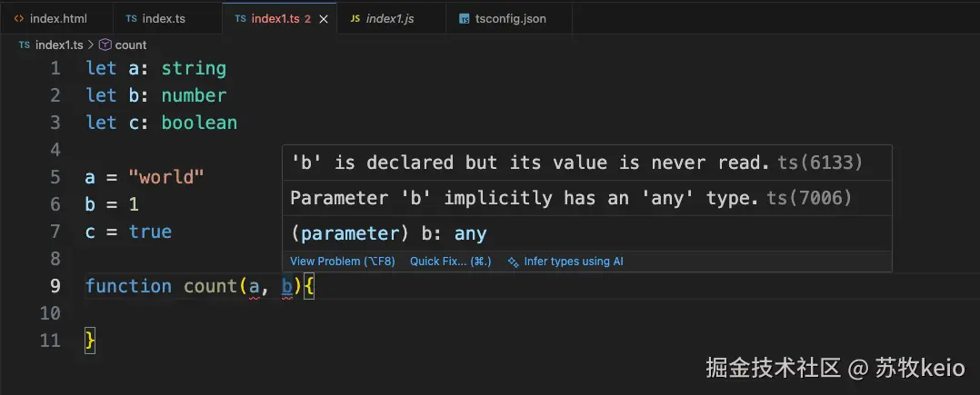Screen dimensions: 980x395
Task: Open the count breadcrumb symbol dropdown
Action: coord(131,44)
